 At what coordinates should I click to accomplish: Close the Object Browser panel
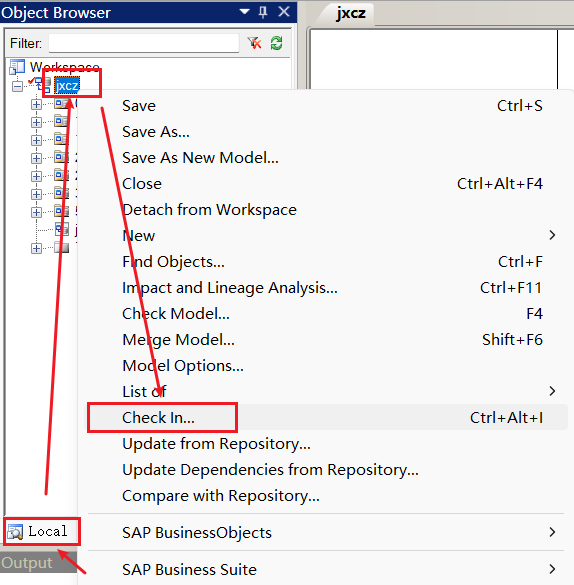coord(284,12)
